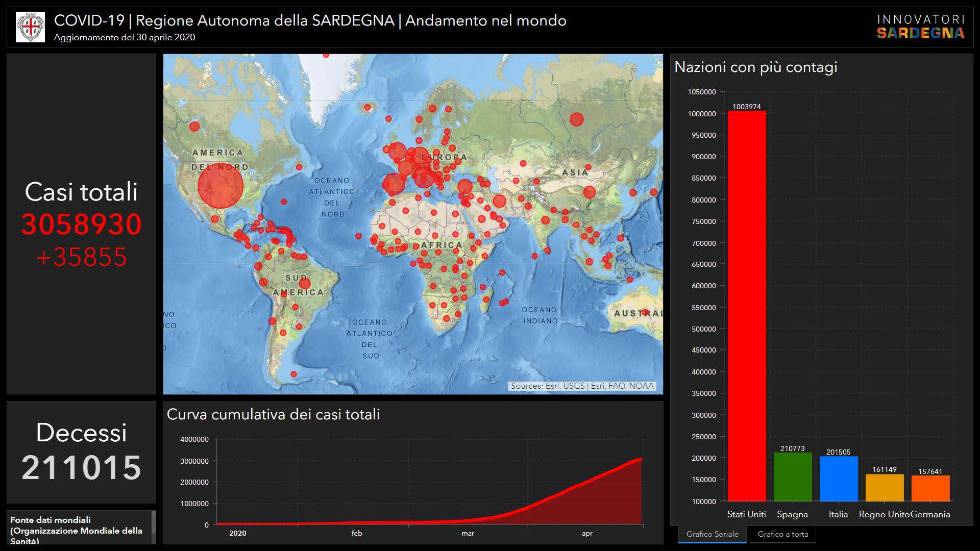Click the Sardegna region crest logo

coord(30,27)
